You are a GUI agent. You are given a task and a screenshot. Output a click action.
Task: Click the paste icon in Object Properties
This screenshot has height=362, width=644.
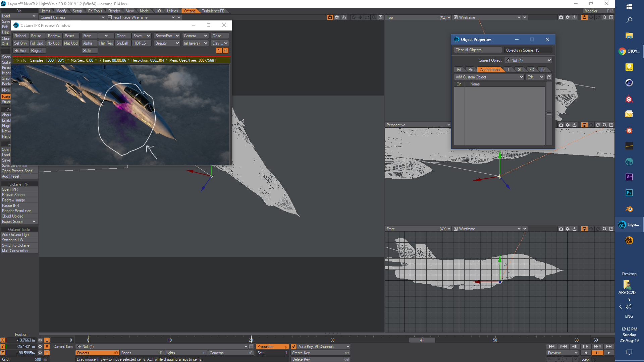(x=549, y=77)
